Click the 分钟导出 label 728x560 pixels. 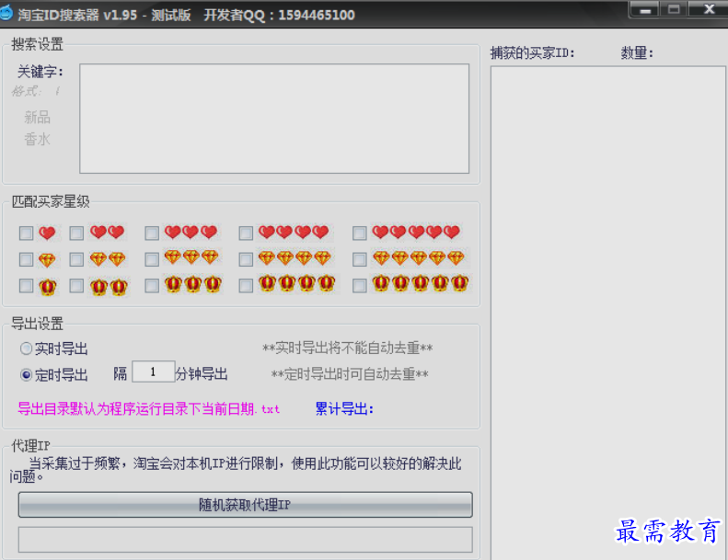click(x=202, y=374)
